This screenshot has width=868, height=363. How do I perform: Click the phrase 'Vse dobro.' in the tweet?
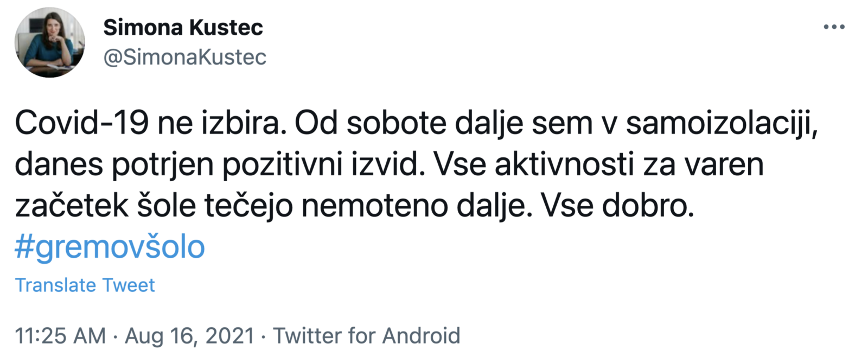617,206
